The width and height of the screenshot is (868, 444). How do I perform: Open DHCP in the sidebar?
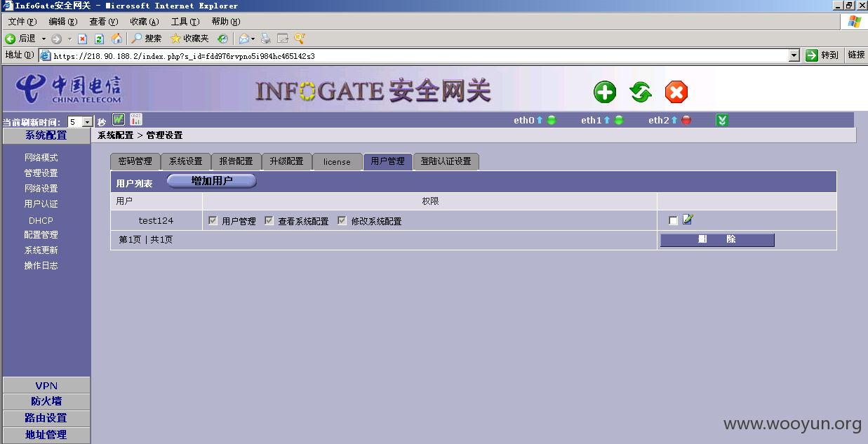(x=41, y=220)
